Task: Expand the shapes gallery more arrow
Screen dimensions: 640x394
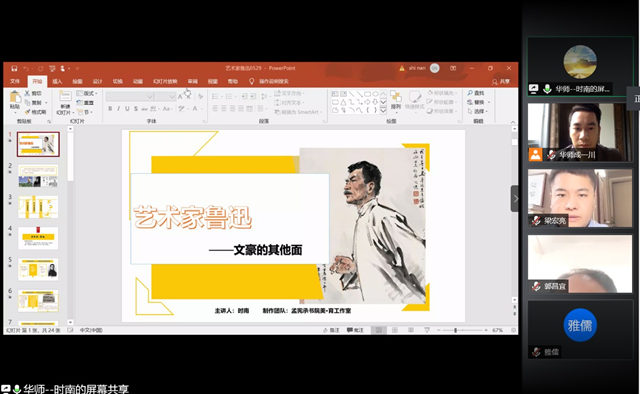Action: tap(383, 110)
